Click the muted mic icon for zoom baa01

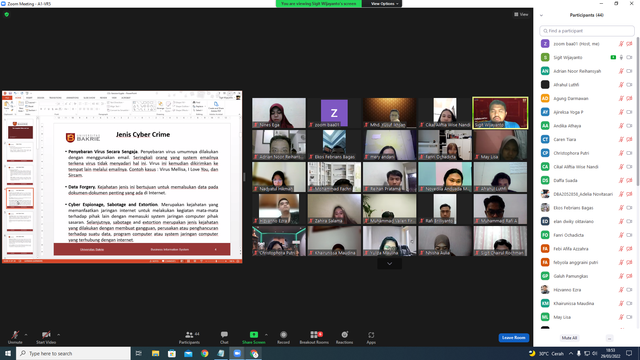(621, 44)
